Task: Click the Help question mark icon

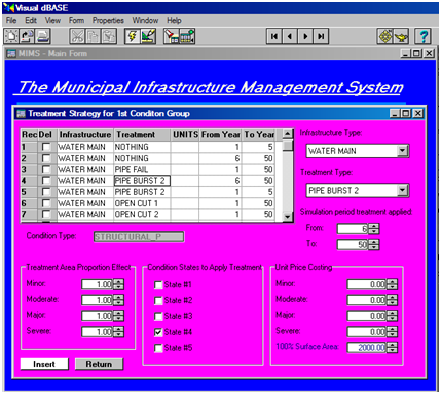Action: pyautogui.click(x=423, y=36)
